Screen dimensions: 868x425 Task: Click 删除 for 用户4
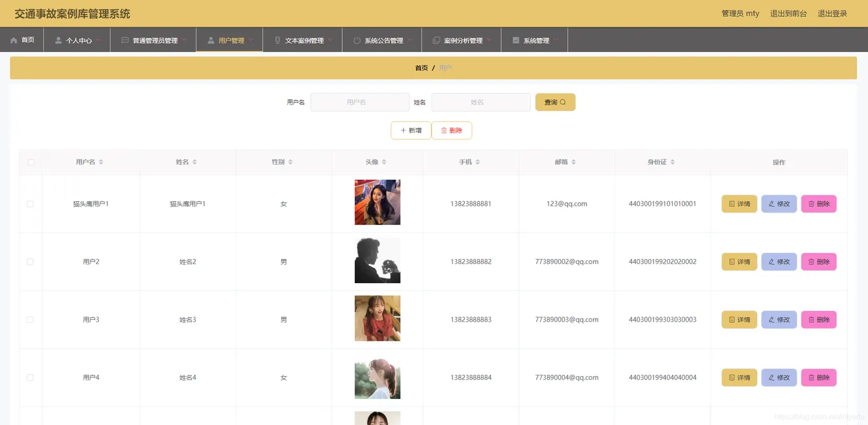click(x=819, y=377)
